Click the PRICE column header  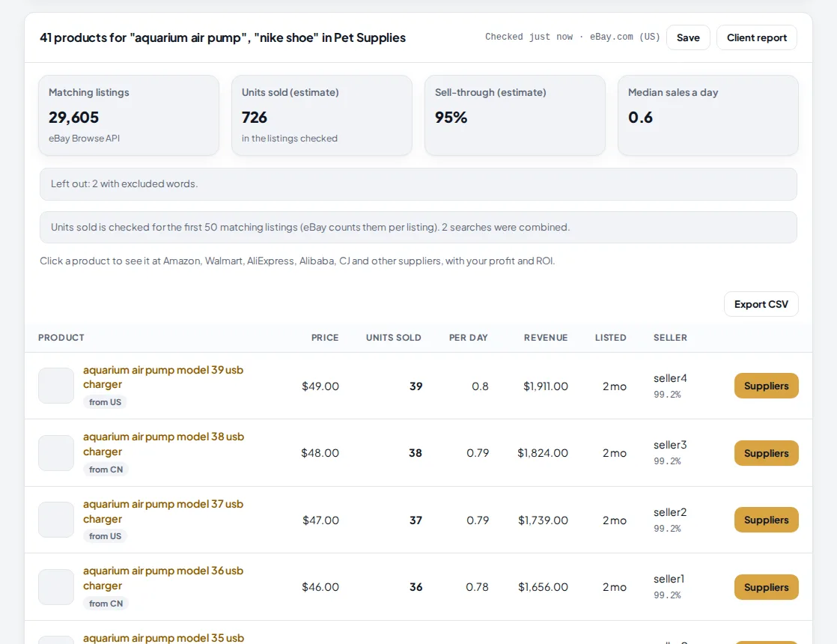coord(325,338)
